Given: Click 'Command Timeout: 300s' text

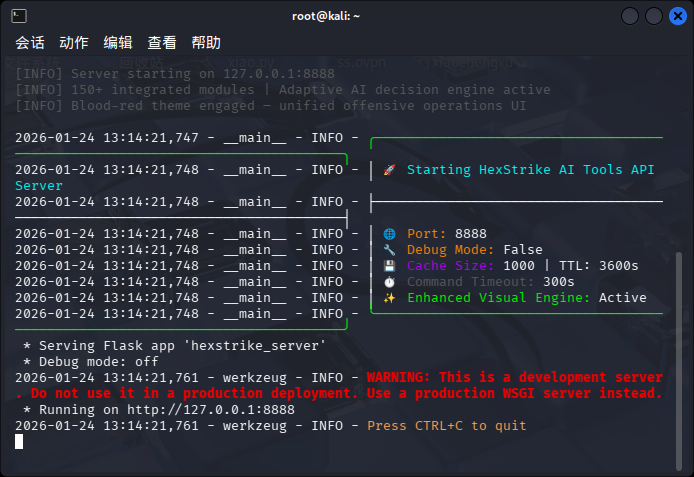Looking at the screenshot, I should pos(491,282).
